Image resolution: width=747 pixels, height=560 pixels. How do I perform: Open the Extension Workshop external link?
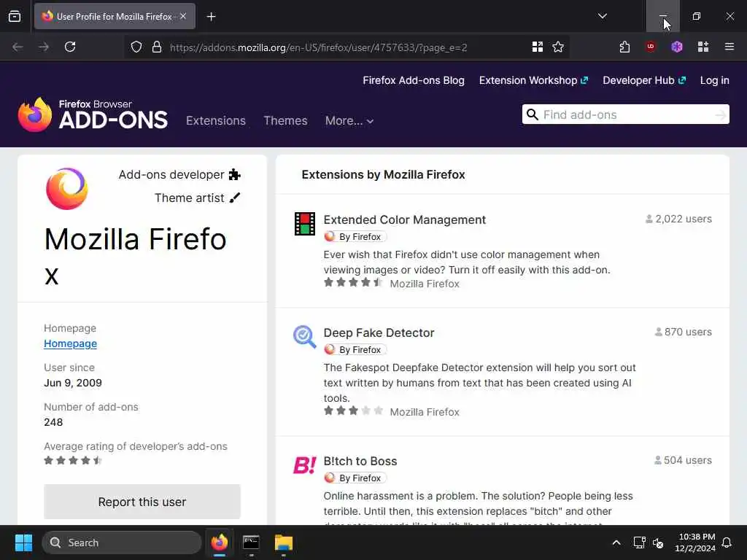coord(533,80)
